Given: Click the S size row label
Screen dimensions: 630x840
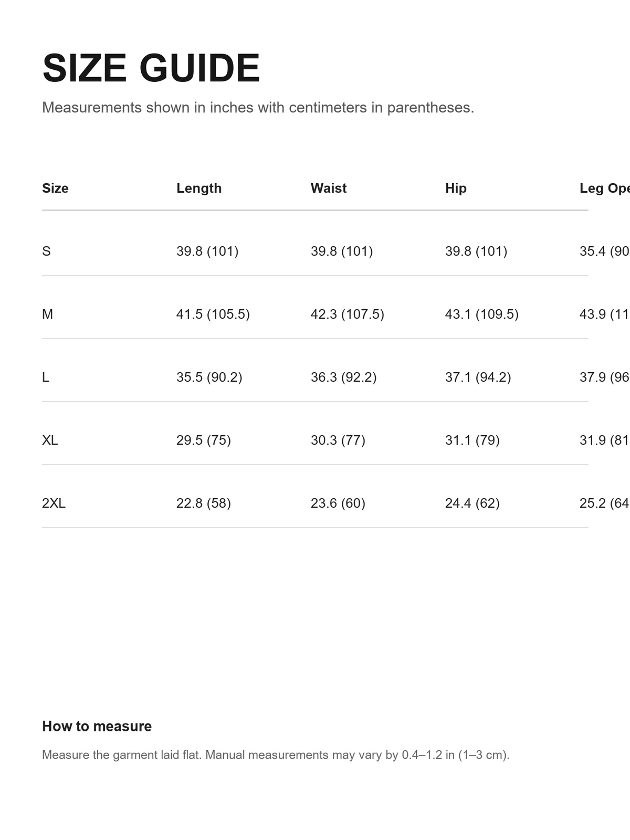Looking at the screenshot, I should (x=46, y=251).
